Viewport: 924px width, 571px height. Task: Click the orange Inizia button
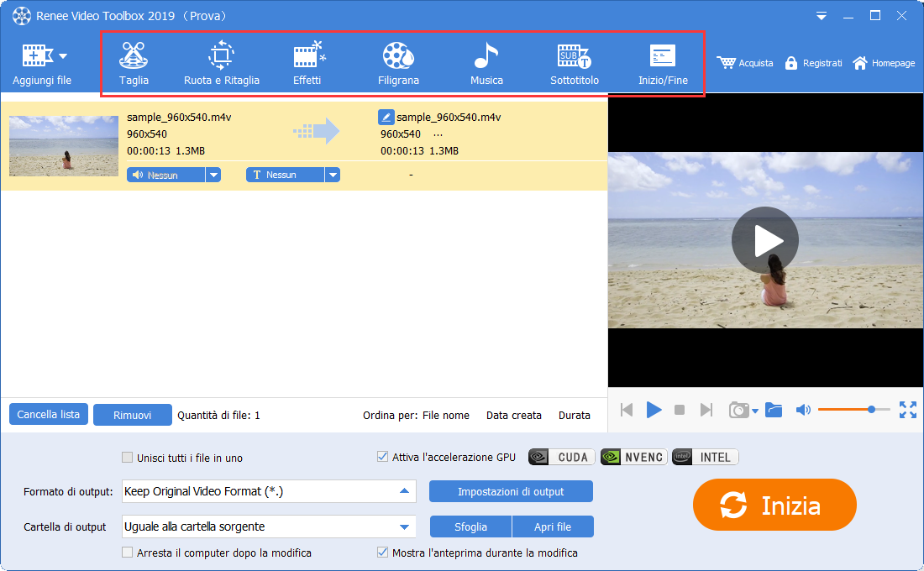click(x=774, y=505)
